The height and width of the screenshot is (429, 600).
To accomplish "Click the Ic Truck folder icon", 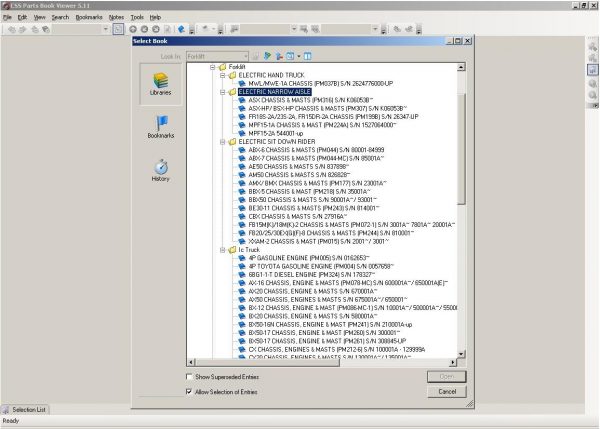I will click(232, 250).
